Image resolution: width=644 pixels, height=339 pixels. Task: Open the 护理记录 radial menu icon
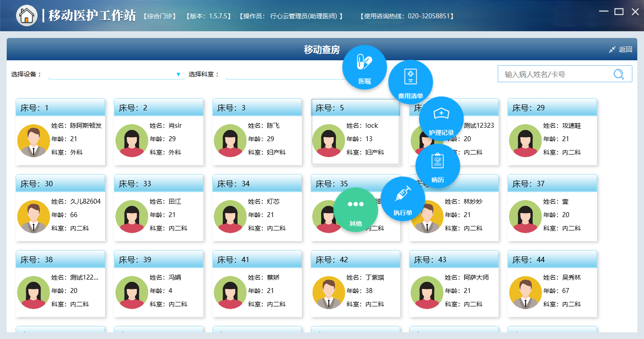pyautogui.click(x=441, y=118)
